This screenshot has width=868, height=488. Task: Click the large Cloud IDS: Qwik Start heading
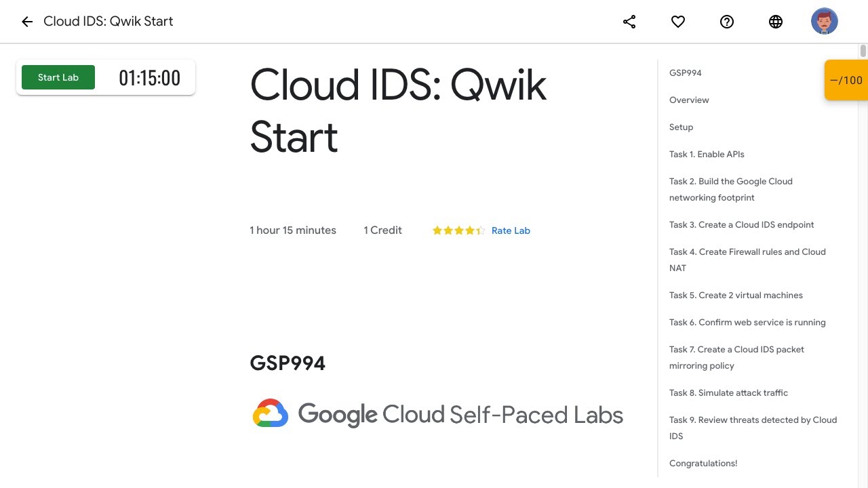point(398,111)
